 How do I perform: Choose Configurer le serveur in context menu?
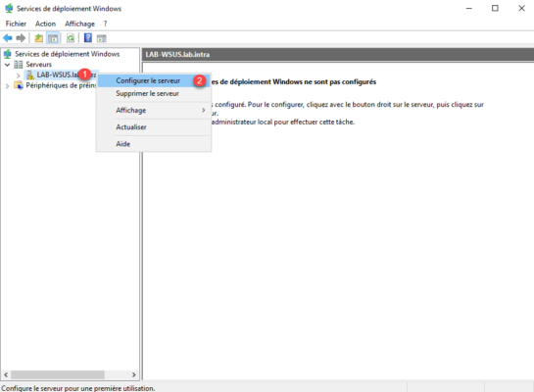pos(154,80)
